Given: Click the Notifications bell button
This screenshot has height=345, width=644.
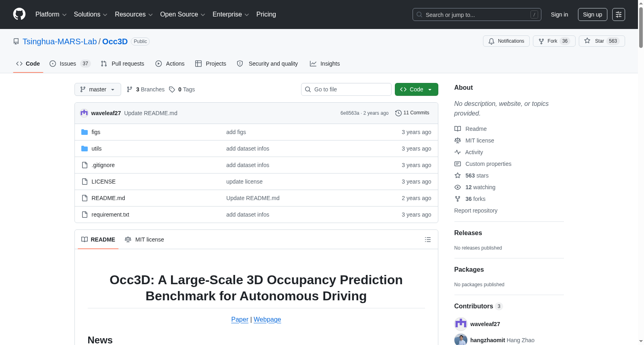Looking at the screenshot, I should [x=506, y=41].
